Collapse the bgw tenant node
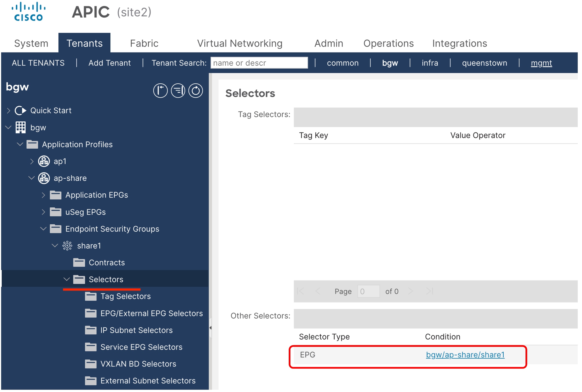Viewport: 582px width, 392px height. 9,127
